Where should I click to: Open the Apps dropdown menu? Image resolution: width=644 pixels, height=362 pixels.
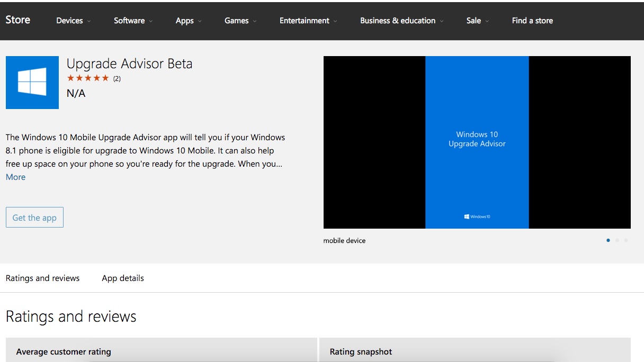pos(188,21)
